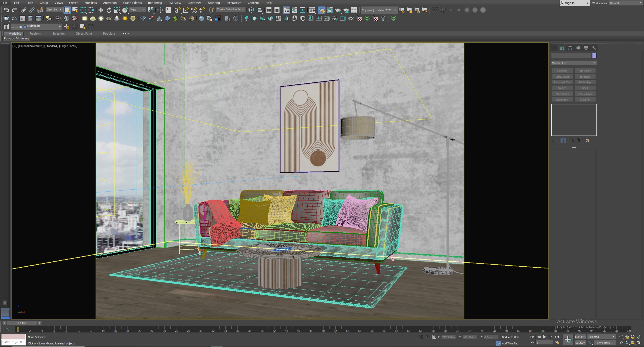Open the View coordinate system dropdown

[138, 10]
